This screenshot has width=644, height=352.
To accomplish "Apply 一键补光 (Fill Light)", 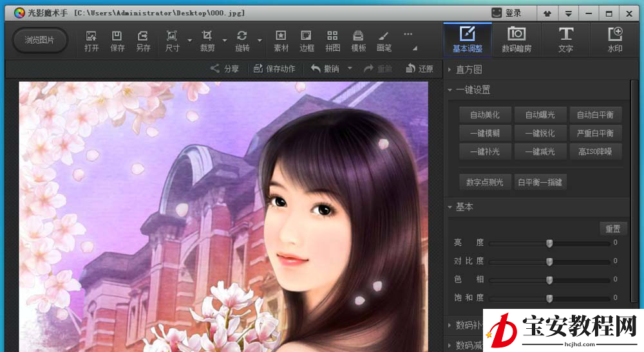I will pyautogui.click(x=485, y=152).
